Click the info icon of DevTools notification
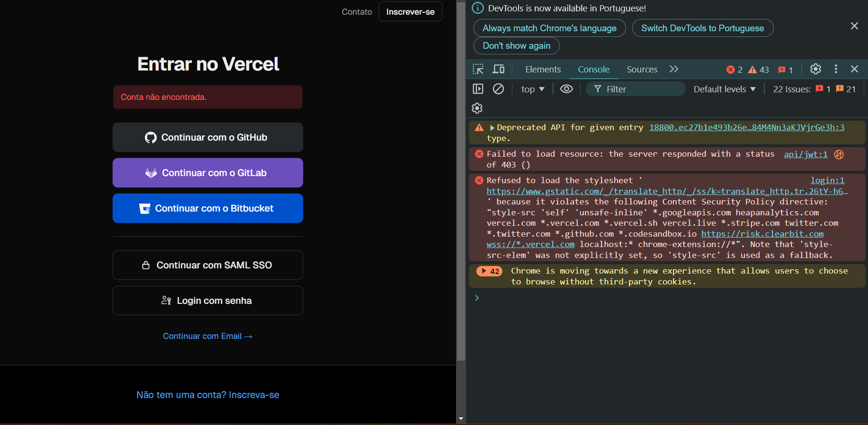Viewport: 868px width, 425px height. [478, 8]
